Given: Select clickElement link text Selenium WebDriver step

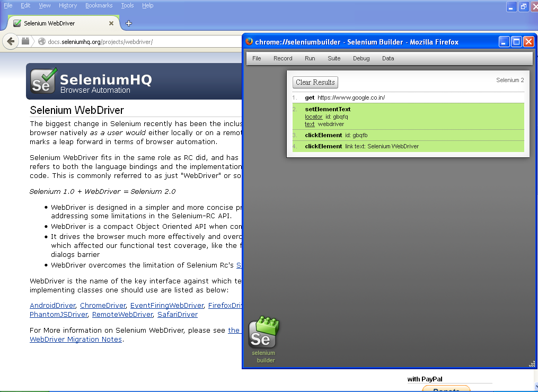Looking at the screenshot, I should pyautogui.click(x=408, y=146).
